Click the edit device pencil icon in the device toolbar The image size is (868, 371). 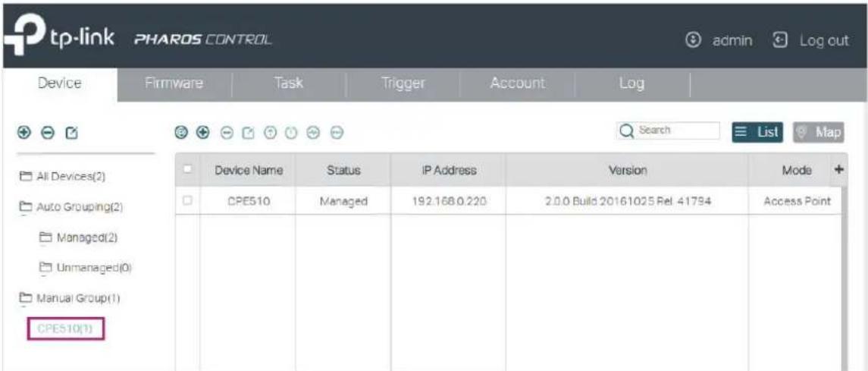tap(249, 132)
